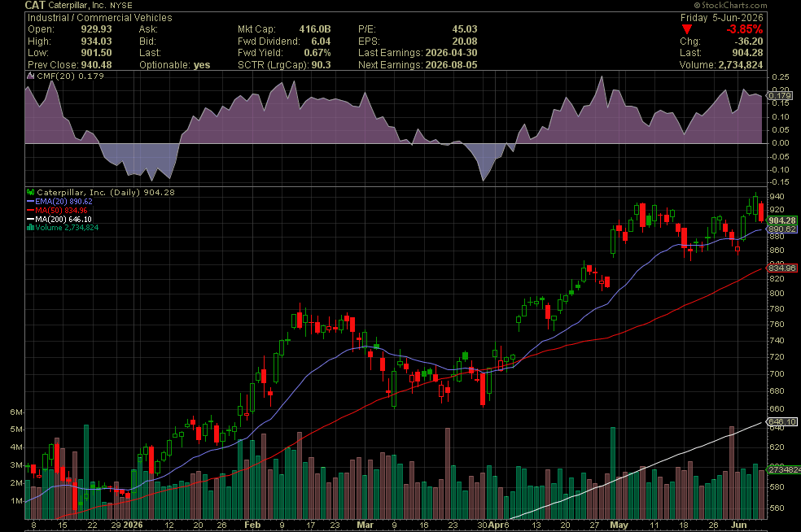Click the 'Optionable: yes' entry
Image resolution: width=801 pixels, height=532 pixels.
click(x=175, y=65)
